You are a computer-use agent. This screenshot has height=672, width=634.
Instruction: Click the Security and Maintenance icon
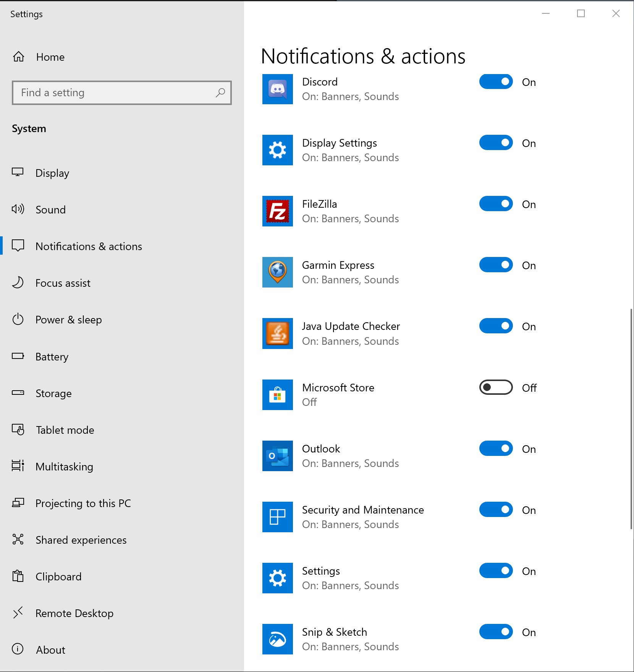point(277,517)
